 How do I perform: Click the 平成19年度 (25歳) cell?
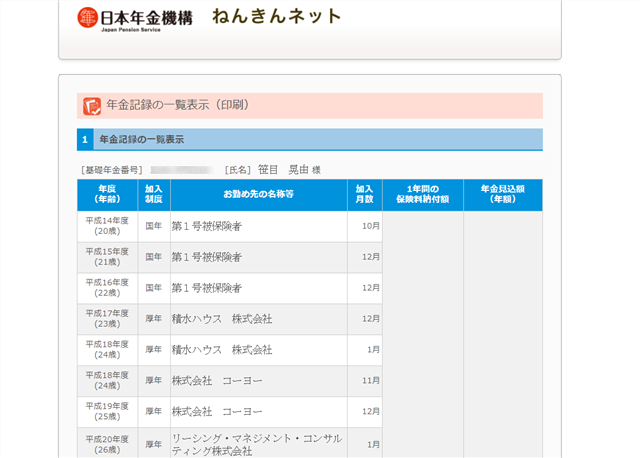107,411
